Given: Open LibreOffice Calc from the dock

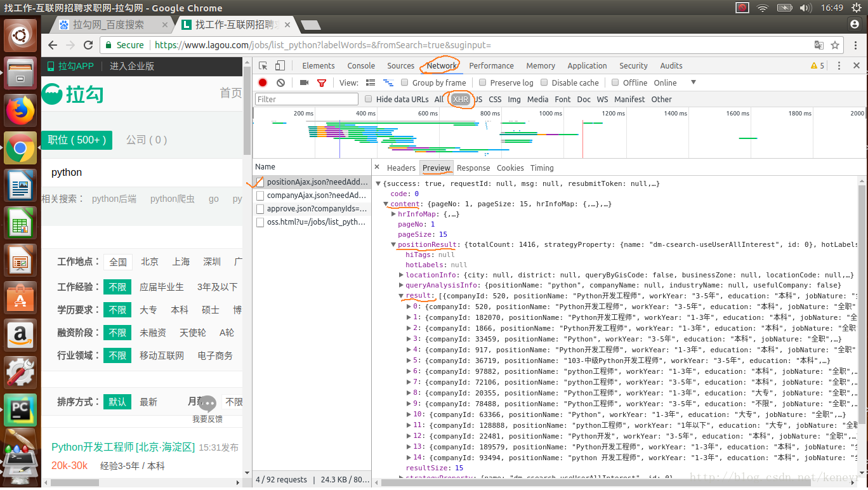Looking at the screenshot, I should pos(20,223).
